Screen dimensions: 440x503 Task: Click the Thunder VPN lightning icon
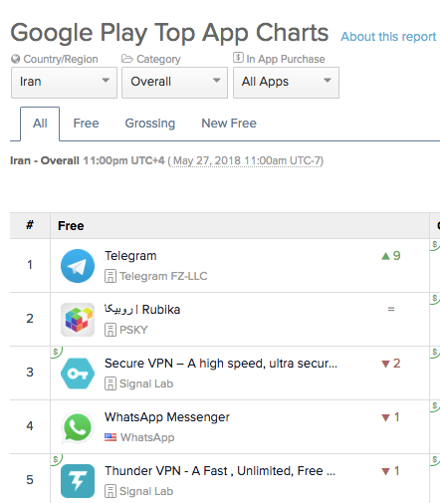coord(78,481)
